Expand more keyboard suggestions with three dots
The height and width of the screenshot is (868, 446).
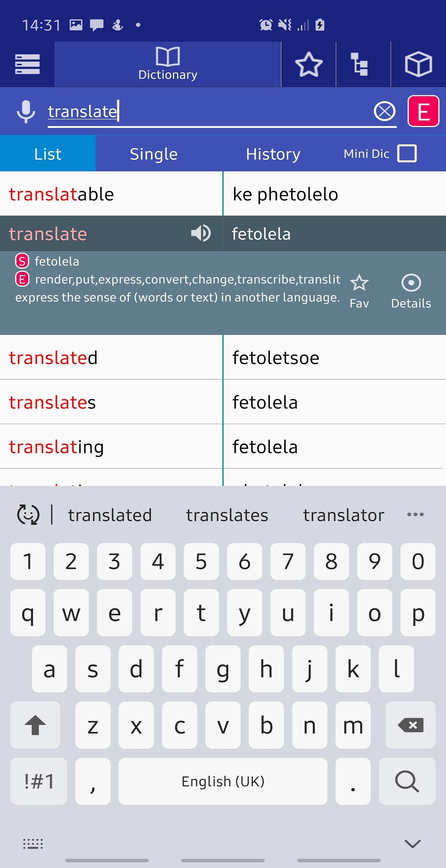415,515
